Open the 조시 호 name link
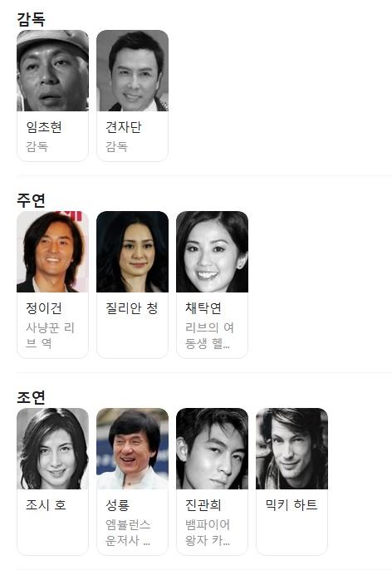The image size is (392, 570). coord(47,505)
